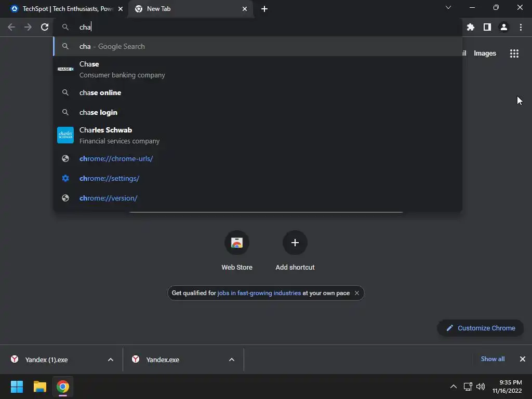Screen dimensions: 532x399
Task: Expand options for Yandex.exe download
Action: pos(232,360)
